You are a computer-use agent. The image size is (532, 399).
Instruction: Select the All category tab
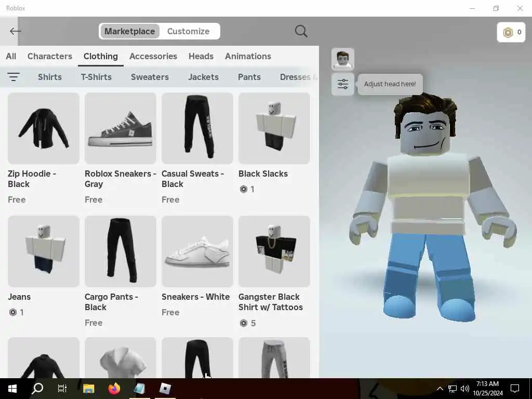pyautogui.click(x=11, y=56)
